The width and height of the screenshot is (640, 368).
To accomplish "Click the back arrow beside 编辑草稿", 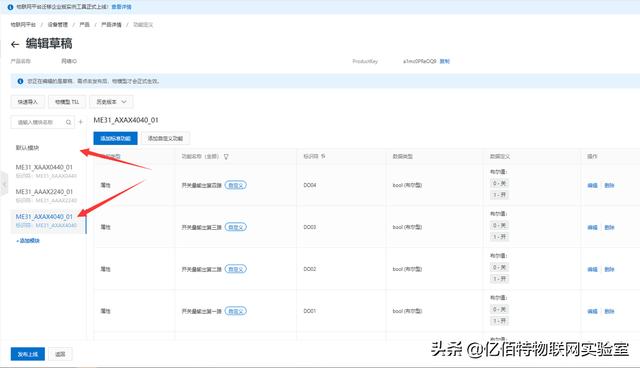I will click(15, 44).
